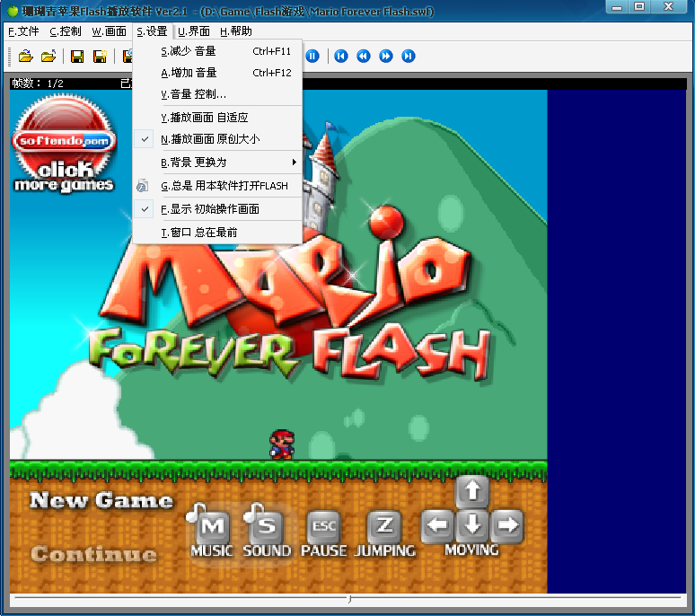Close the S.设置 menu in menu bar
This screenshot has height=616, width=695.
point(152,31)
